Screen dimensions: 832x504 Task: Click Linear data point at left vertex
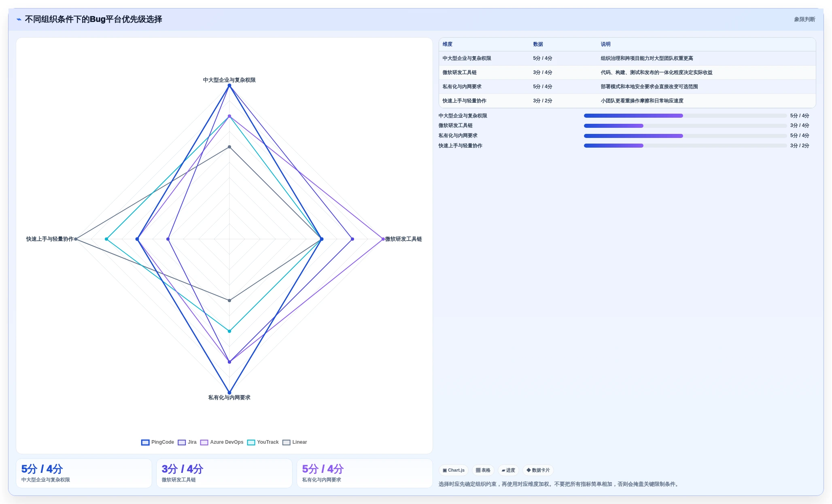tap(76, 239)
